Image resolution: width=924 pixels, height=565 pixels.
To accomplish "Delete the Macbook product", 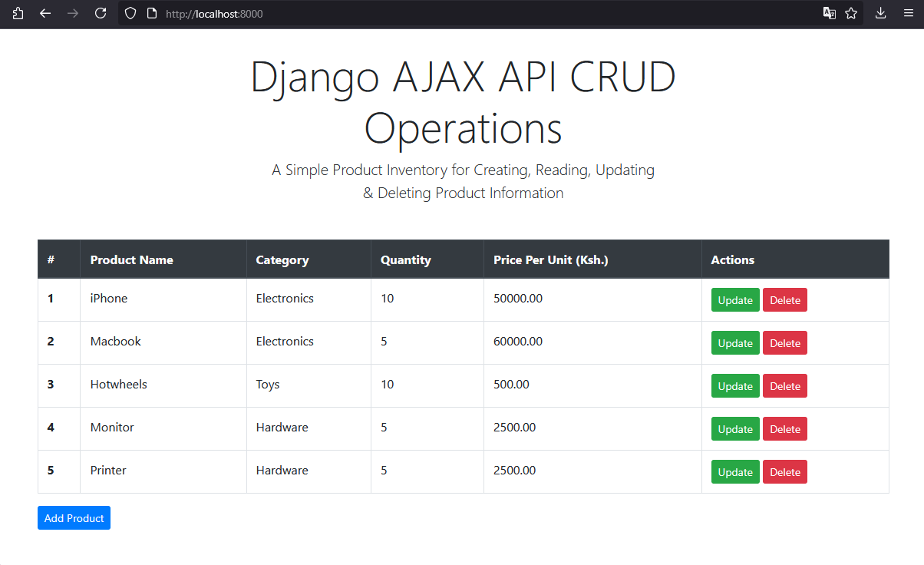I will [x=785, y=343].
